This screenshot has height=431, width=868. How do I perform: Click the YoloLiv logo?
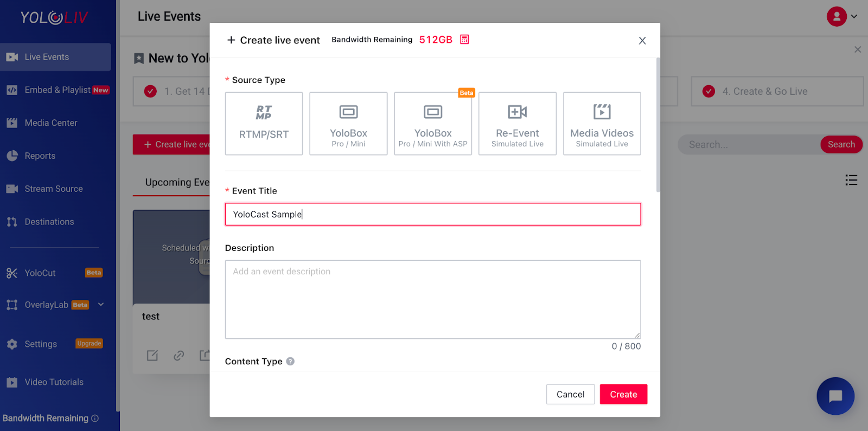click(x=54, y=18)
